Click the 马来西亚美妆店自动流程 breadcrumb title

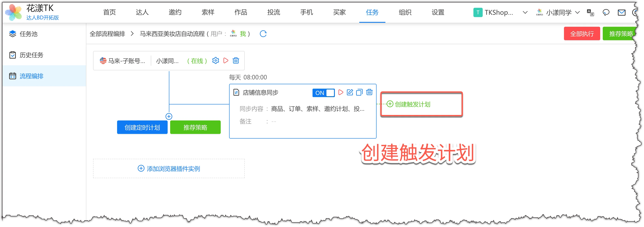pos(172,34)
